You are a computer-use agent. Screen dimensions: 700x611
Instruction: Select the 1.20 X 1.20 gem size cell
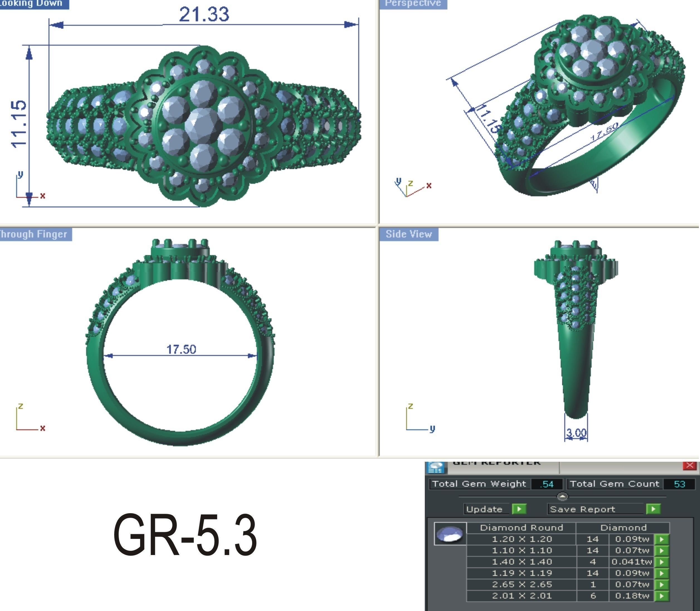[522, 539]
